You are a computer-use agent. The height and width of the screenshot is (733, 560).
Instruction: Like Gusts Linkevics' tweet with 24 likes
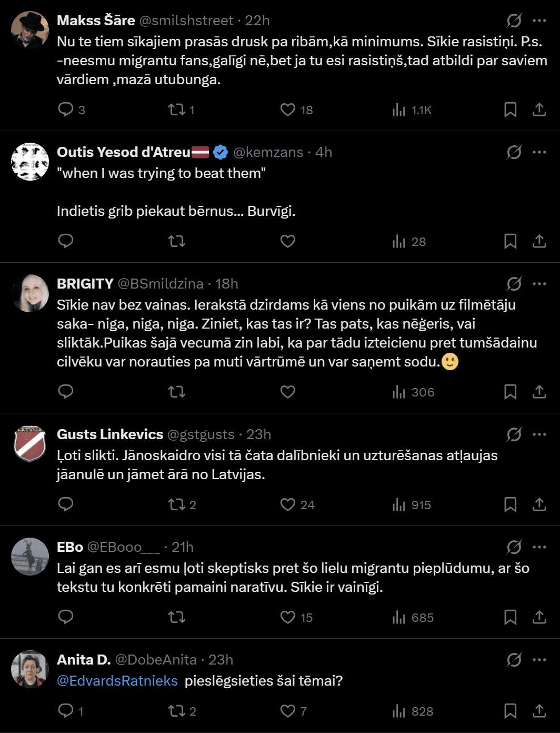tap(288, 504)
